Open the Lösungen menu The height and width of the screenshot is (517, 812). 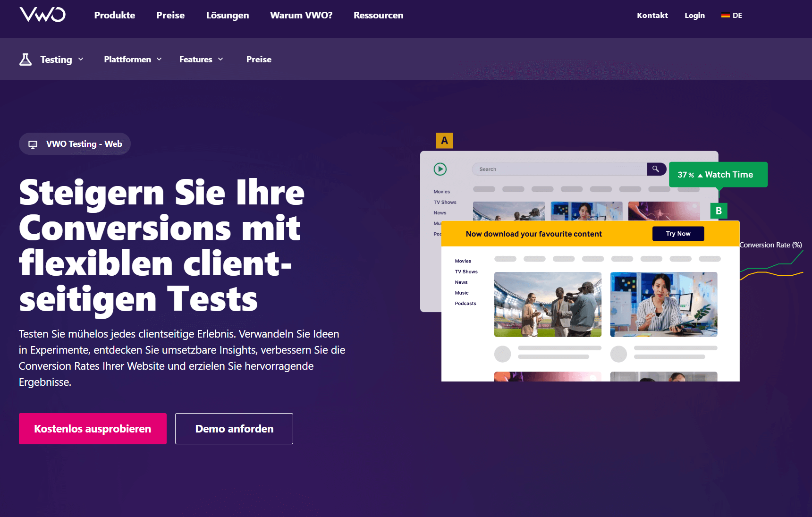[228, 15]
